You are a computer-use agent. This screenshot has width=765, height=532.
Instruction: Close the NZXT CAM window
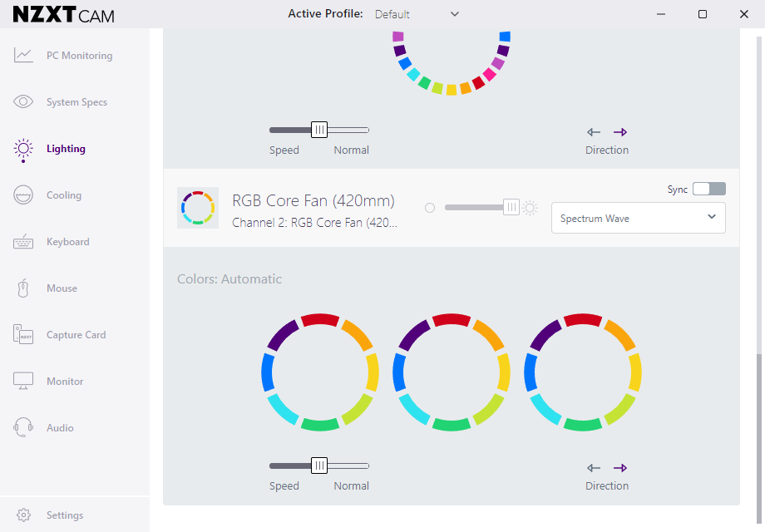click(744, 14)
